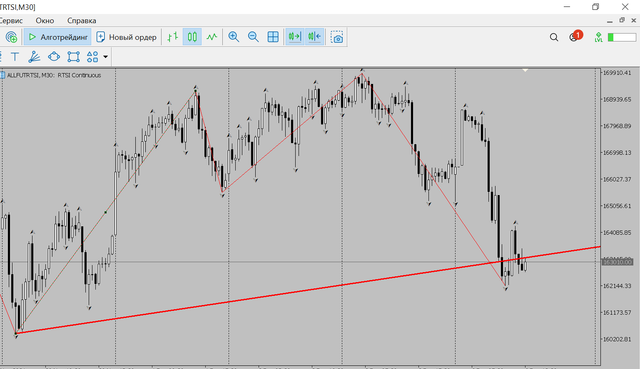Open the Справка menu
Viewport: 640px width, 369px height.
pos(82,20)
